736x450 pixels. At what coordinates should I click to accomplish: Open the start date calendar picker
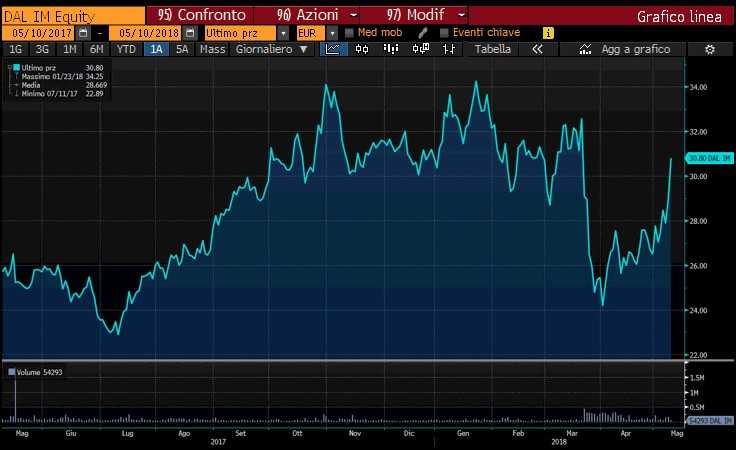coord(84,33)
